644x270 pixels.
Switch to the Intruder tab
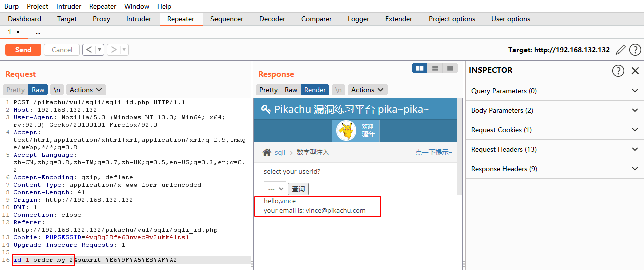[139, 19]
